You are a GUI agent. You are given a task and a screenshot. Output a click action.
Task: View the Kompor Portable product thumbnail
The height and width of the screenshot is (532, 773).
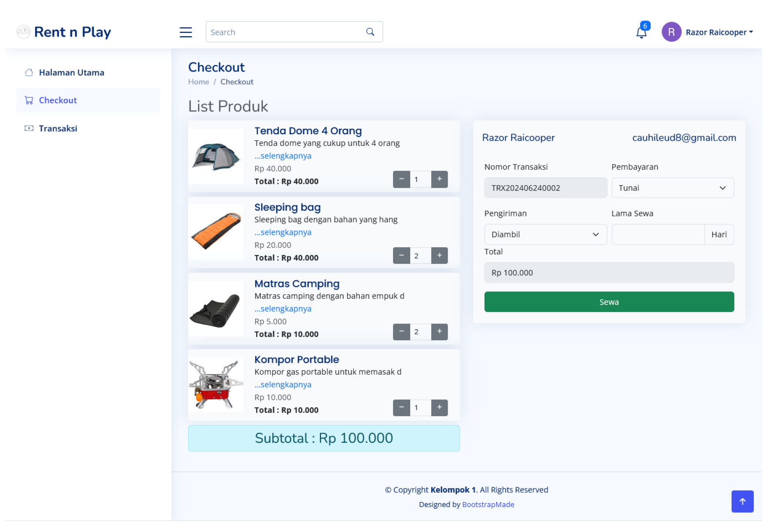pos(216,385)
